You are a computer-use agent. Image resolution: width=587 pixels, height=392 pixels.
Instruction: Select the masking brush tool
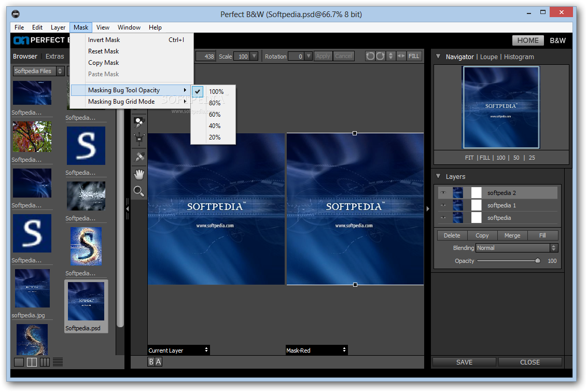point(139,122)
